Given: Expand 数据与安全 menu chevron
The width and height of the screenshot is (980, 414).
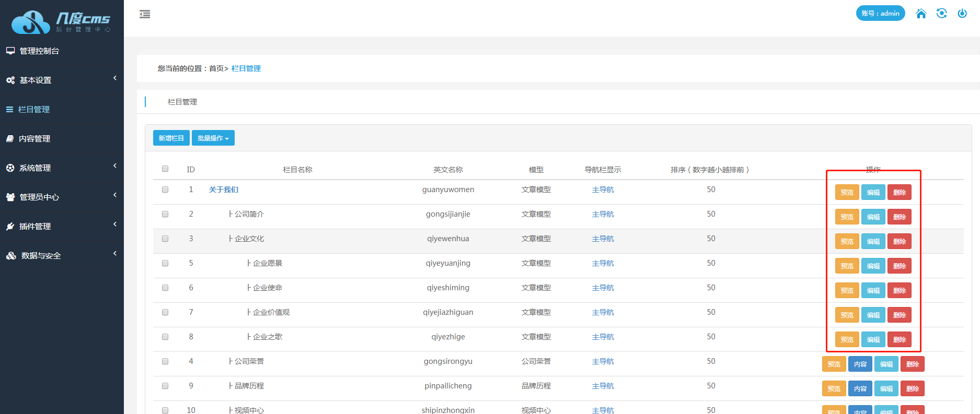Looking at the screenshot, I should [x=115, y=254].
